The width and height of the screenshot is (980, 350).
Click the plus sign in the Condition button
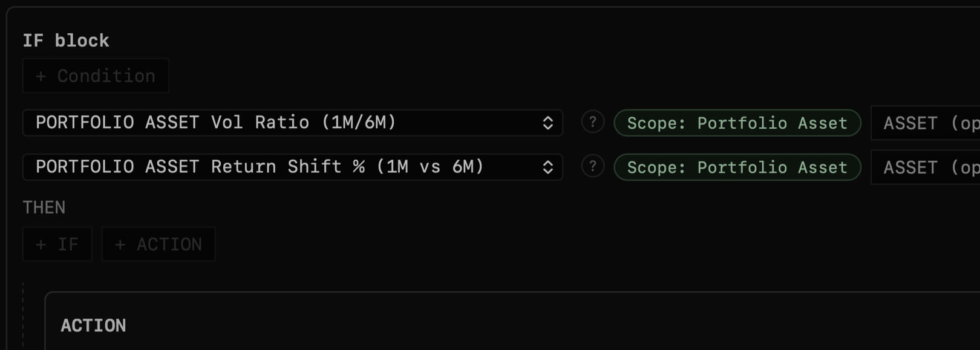coord(41,76)
